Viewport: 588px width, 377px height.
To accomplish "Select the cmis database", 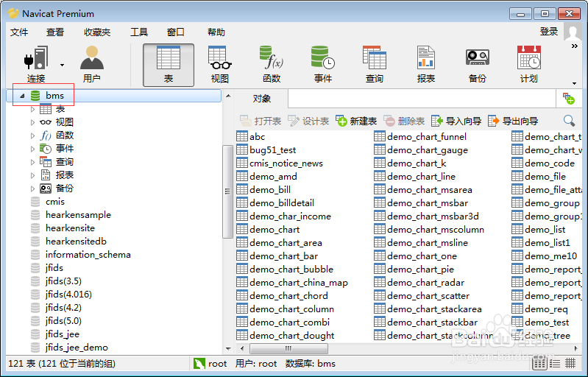I will click(x=54, y=202).
